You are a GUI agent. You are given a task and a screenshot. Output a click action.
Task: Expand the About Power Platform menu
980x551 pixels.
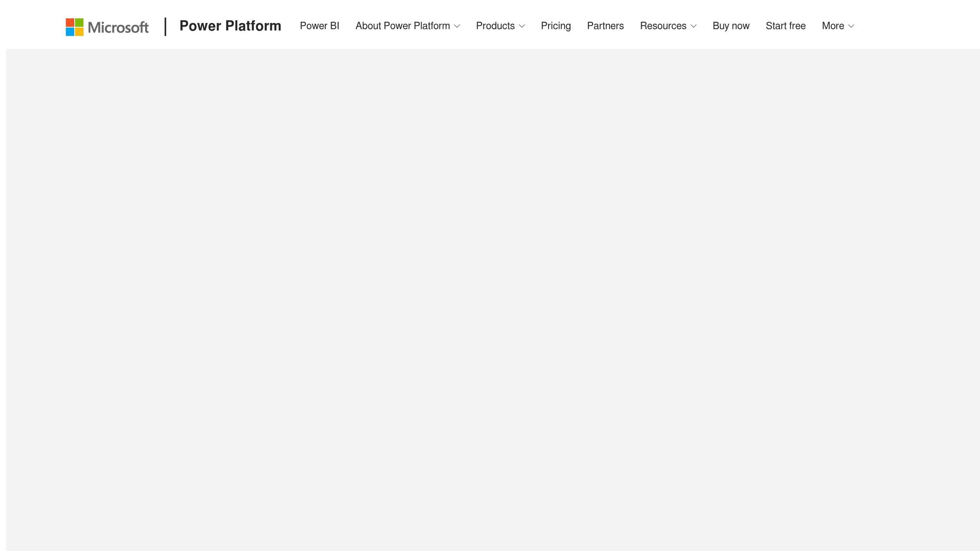[408, 26]
